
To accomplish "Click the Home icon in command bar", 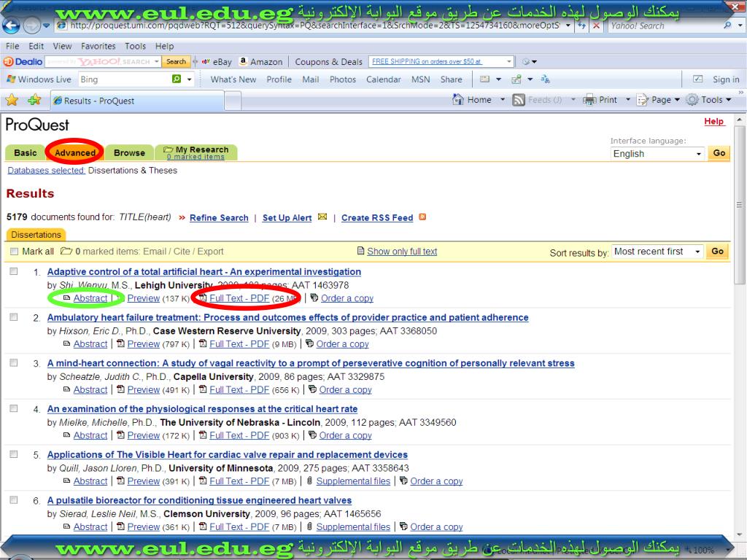I will pyautogui.click(x=458, y=99).
